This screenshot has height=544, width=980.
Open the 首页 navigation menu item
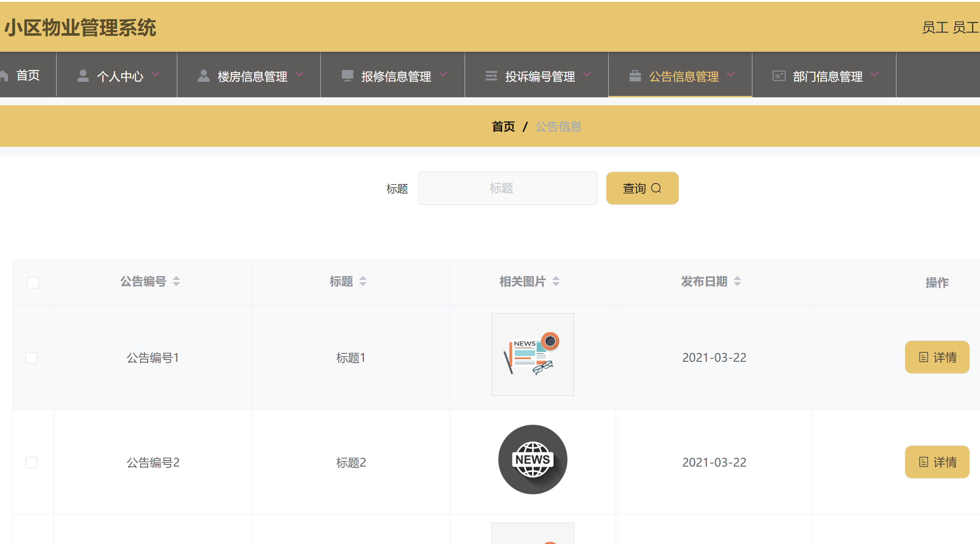tap(27, 75)
